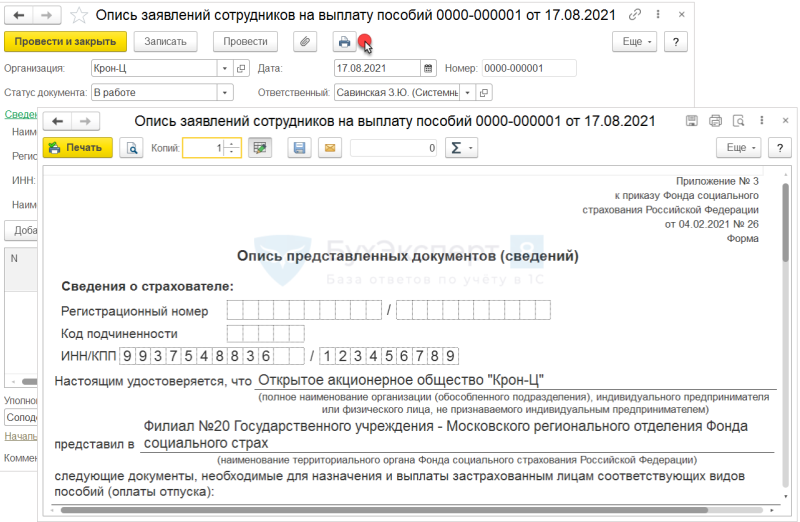Close the print form window
The height and width of the screenshot is (522, 800).
pos(785,121)
